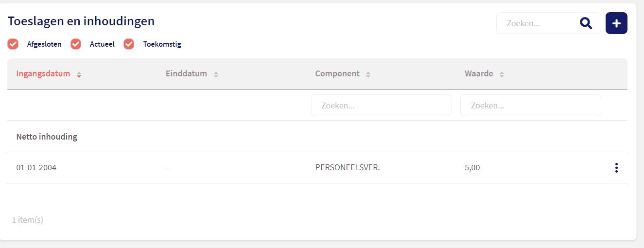This screenshot has height=248, width=644.
Task: Sort by the Waarde column header
Action: click(479, 74)
